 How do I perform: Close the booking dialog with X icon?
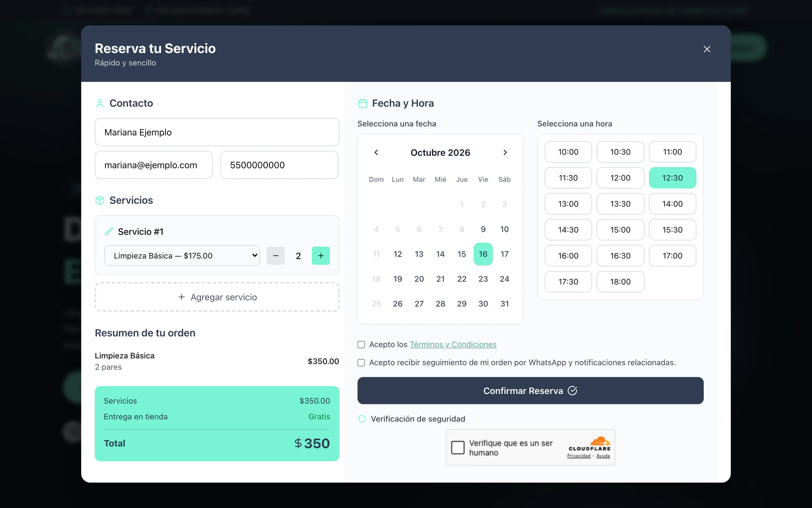tap(707, 49)
